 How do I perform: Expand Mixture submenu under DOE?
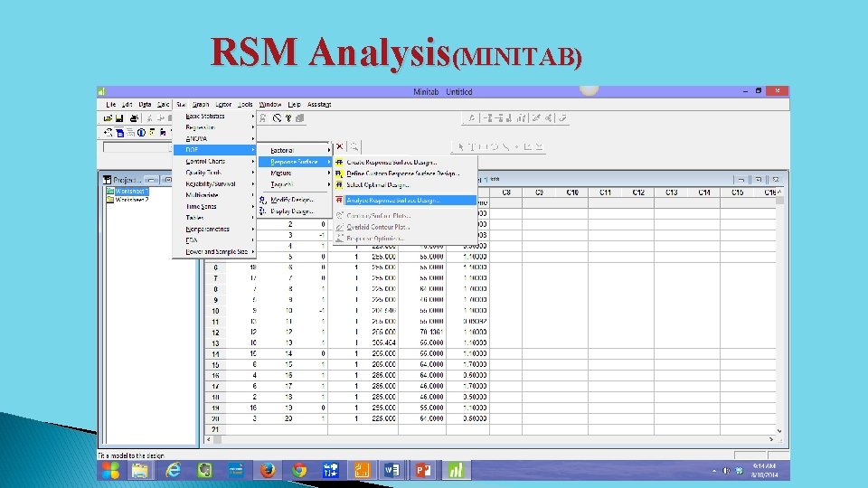click(x=295, y=174)
